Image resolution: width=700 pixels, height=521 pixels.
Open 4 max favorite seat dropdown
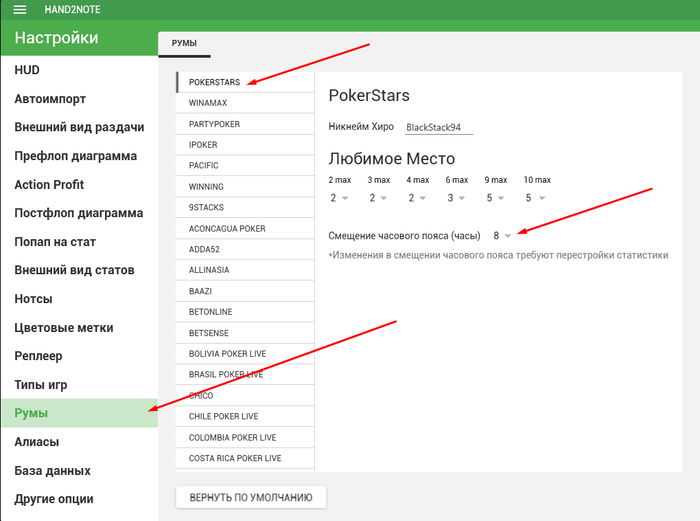coord(417,198)
